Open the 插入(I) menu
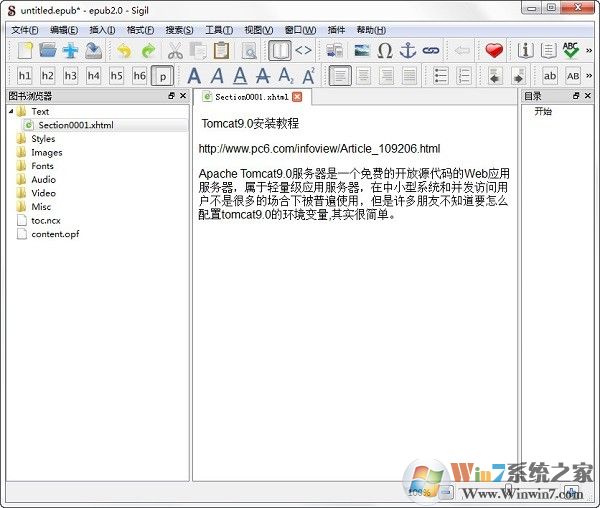 [x=102, y=30]
